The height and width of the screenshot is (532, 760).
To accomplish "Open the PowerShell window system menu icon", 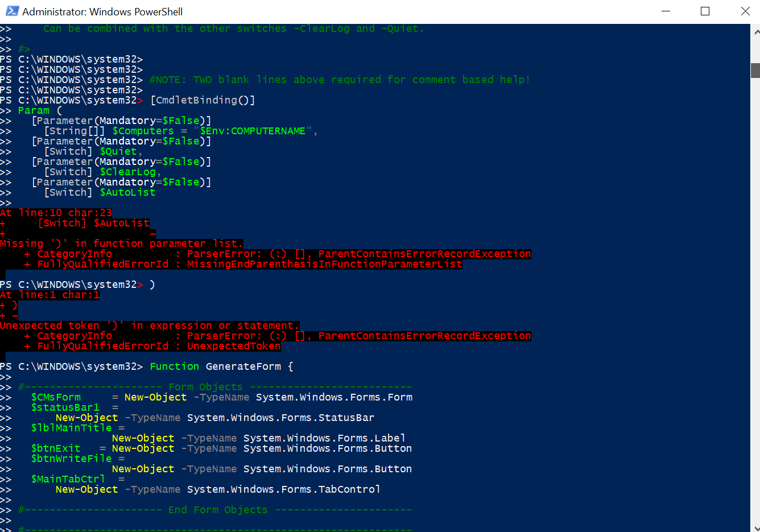I will 11,11.
